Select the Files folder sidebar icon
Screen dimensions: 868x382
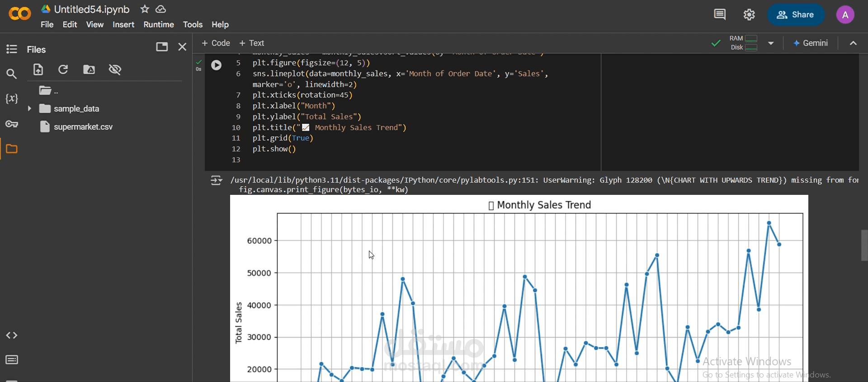12,149
